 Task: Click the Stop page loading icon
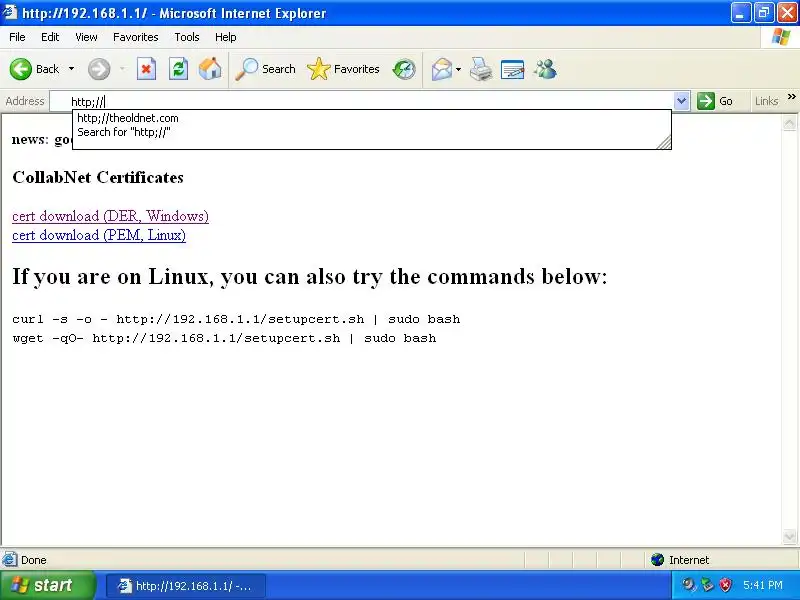(x=146, y=69)
